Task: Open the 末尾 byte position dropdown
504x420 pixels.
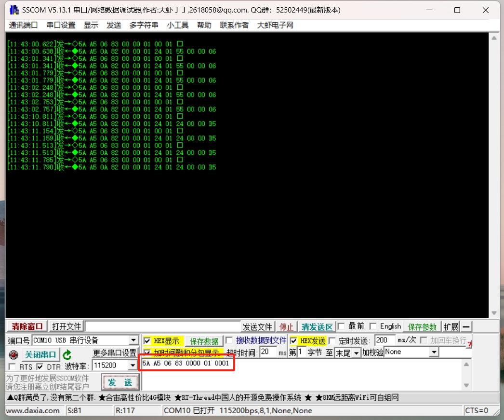Action: [356, 353]
